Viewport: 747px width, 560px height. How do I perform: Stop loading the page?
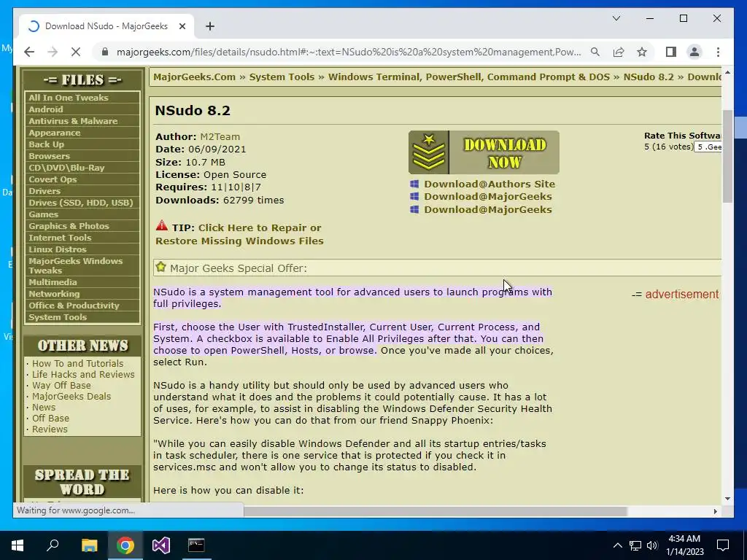[76, 52]
